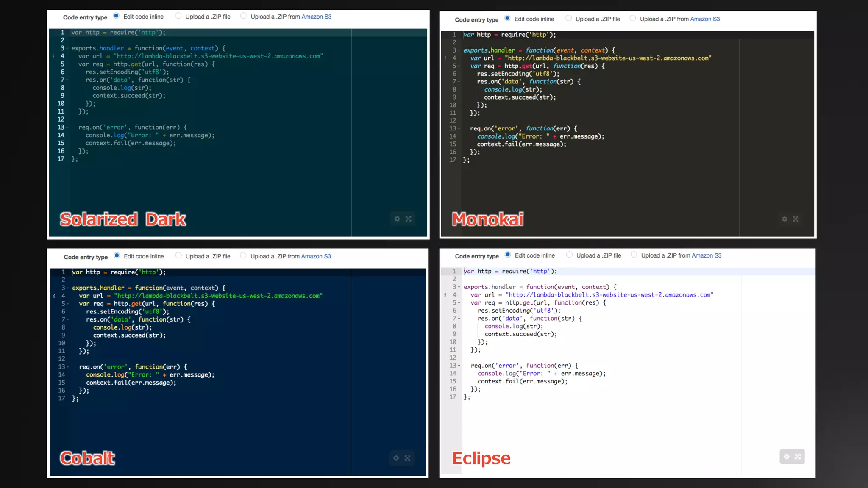Viewport: 868px width, 488px height.
Task: Select 'Upload a .ZIP file' in Solarized Dark panel
Action: (178, 16)
